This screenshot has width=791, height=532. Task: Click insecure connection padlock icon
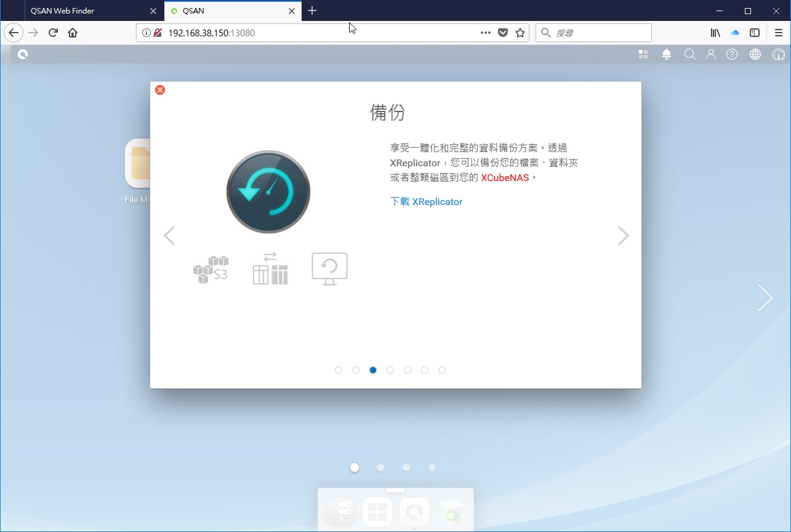pos(158,33)
